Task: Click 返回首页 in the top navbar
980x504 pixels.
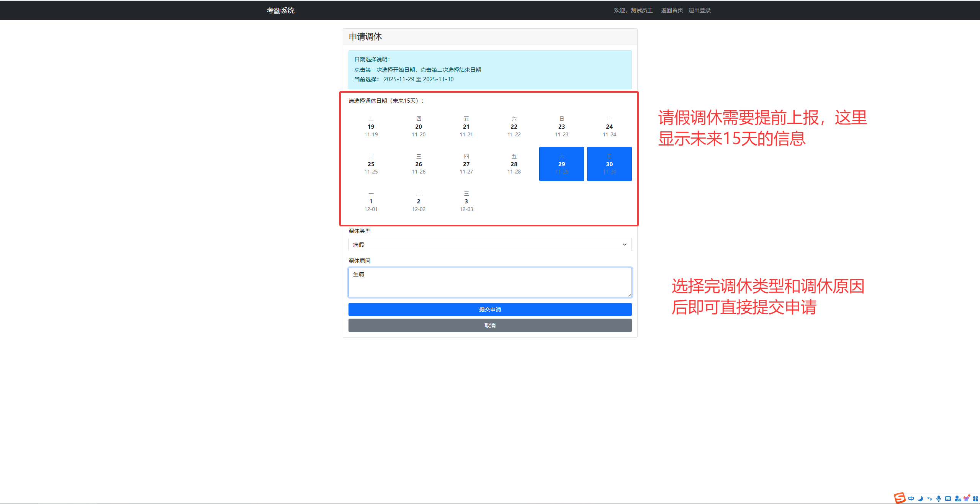Action: pos(672,10)
